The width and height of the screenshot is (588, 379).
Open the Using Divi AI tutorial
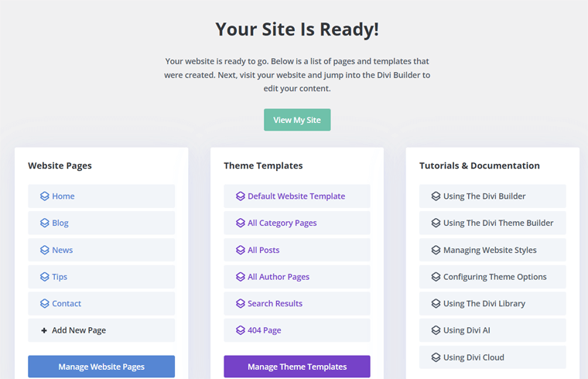point(493,330)
